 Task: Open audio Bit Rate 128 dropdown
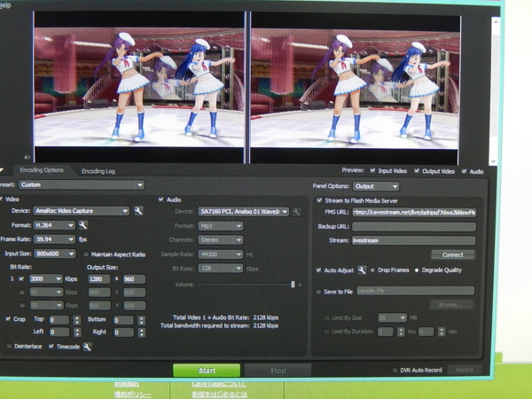pos(221,269)
